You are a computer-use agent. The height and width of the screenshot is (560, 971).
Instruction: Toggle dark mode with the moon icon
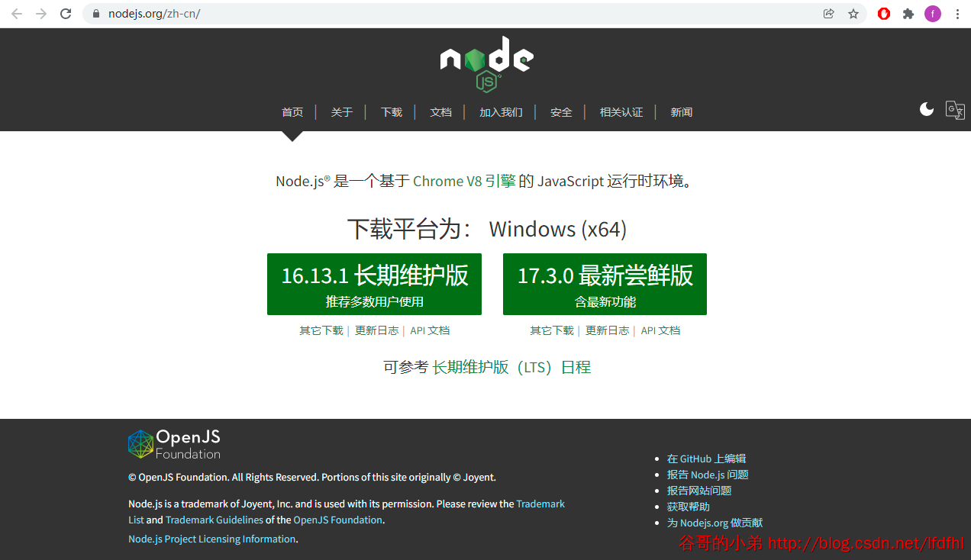pyautogui.click(x=927, y=109)
